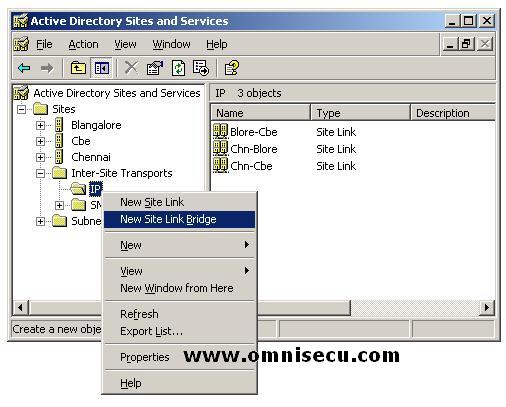Click horizontal scrollbar left arrow
Screen dimensions: 506x407
(x=21, y=307)
